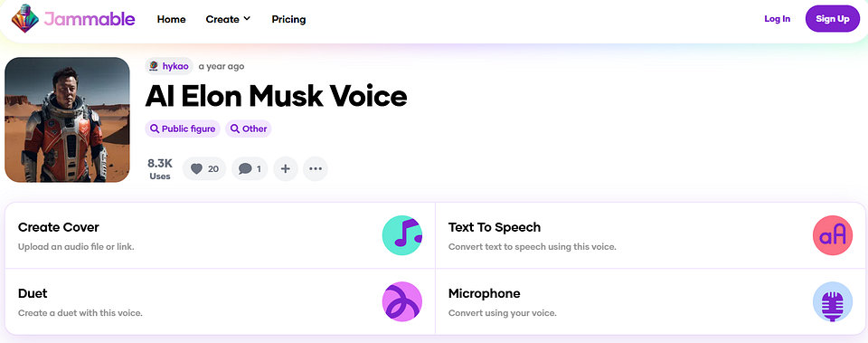Go to the Home menu item

click(x=172, y=19)
